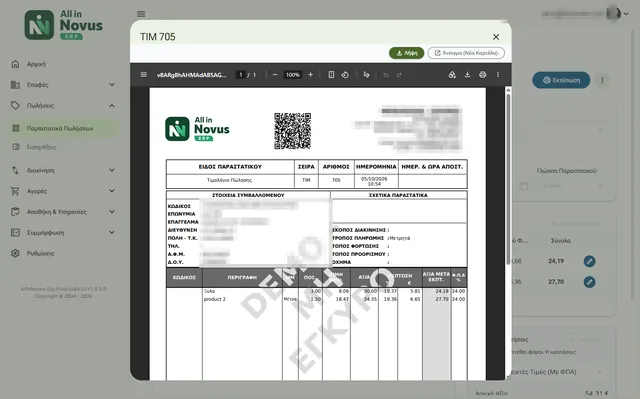The height and width of the screenshot is (399, 640).
Task: Open document in new tab button
Action: 466,53
